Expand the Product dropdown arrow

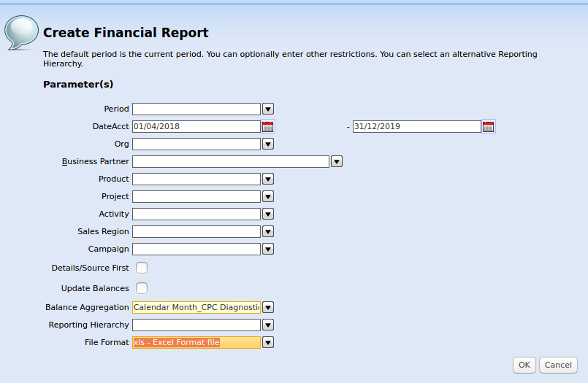268,179
